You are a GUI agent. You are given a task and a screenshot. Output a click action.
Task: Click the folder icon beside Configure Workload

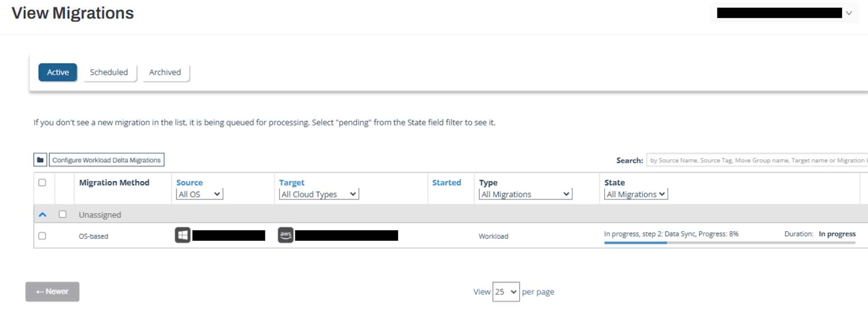(x=40, y=160)
